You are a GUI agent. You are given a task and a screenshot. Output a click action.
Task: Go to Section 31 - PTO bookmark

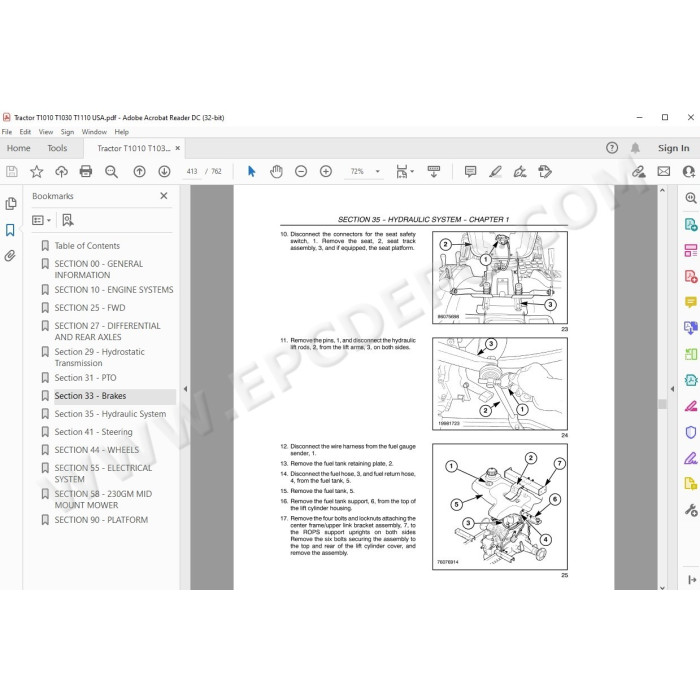(x=85, y=378)
